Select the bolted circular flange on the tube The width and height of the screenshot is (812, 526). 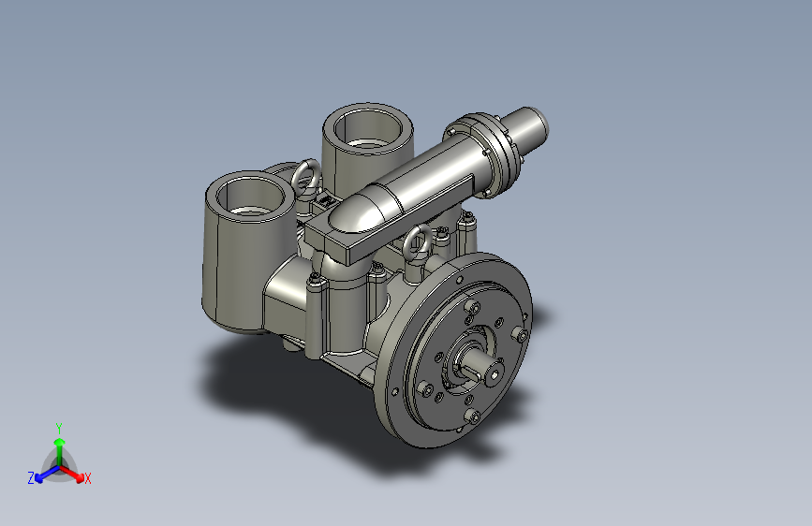[482, 155]
